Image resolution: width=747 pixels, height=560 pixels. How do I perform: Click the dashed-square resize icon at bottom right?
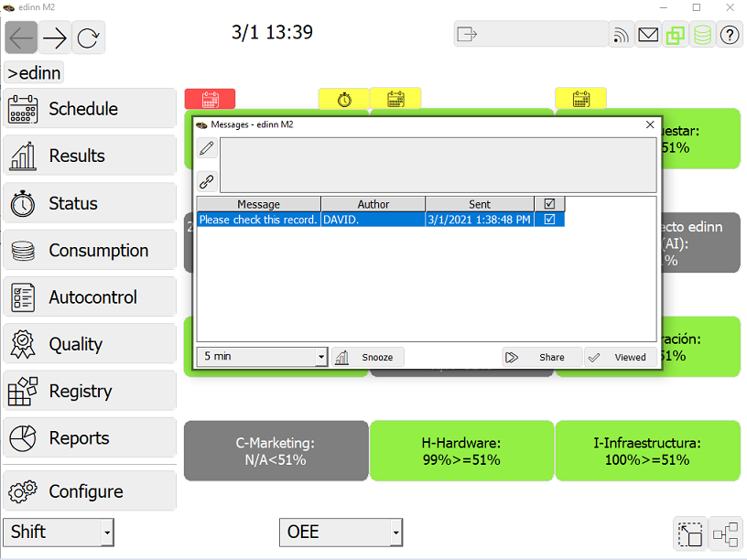pos(690,533)
